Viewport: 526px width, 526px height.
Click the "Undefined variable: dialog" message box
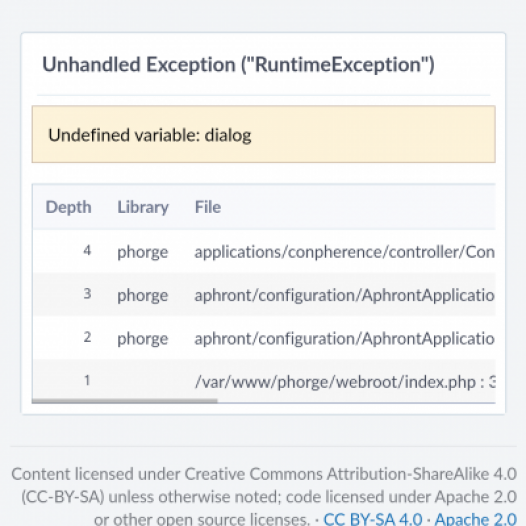point(264,134)
